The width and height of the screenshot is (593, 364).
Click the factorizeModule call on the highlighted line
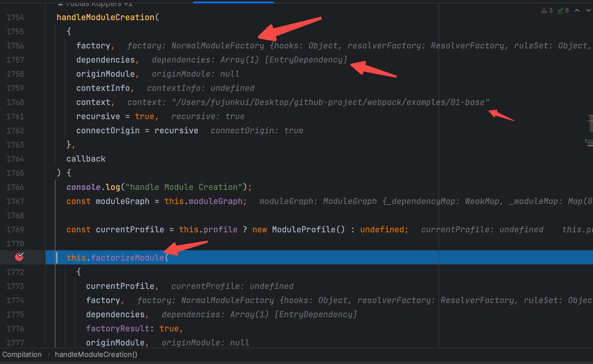(x=127, y=258)
